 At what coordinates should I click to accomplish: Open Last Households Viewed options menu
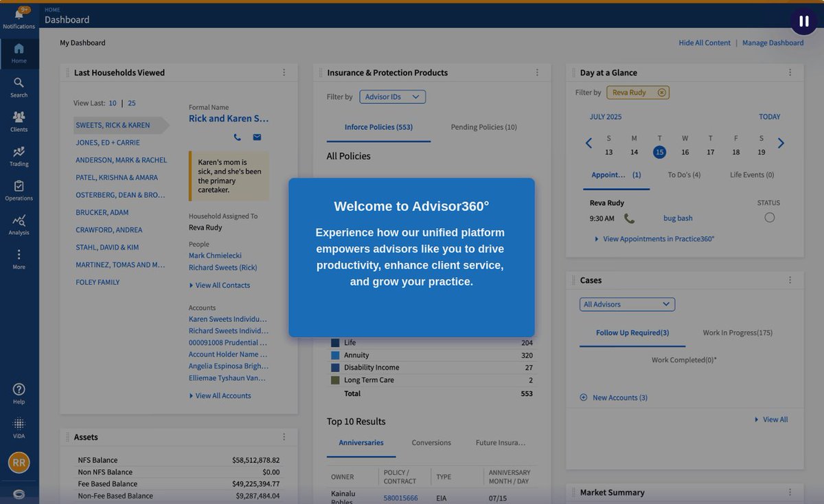(284, 72)
